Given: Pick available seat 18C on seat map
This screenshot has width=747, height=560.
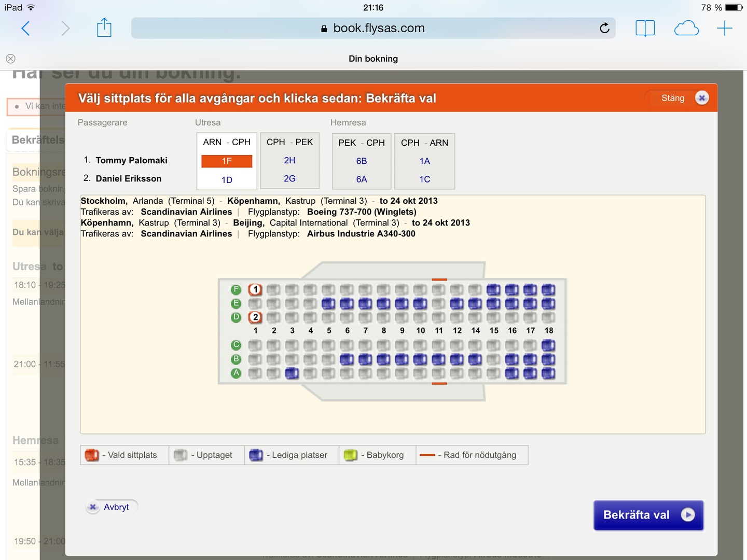Looking at the screenshot, I should (548, 345).
